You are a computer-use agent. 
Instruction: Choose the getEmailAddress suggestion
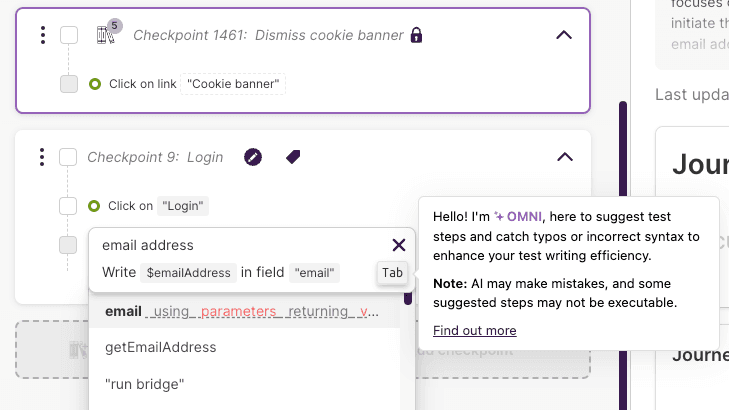coord(161,347)
